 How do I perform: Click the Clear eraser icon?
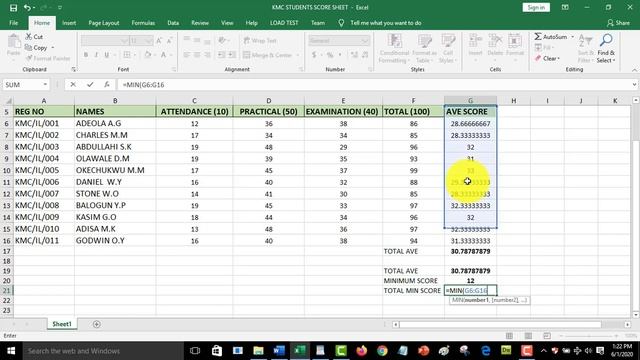[x=538, y=58]
